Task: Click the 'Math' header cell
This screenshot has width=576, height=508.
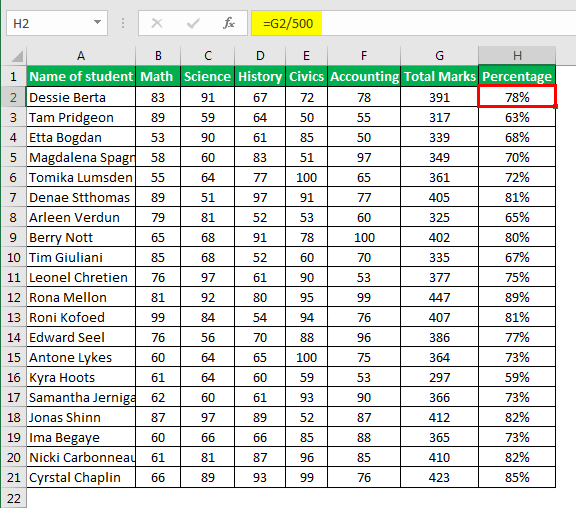Action: coord(158,76)
